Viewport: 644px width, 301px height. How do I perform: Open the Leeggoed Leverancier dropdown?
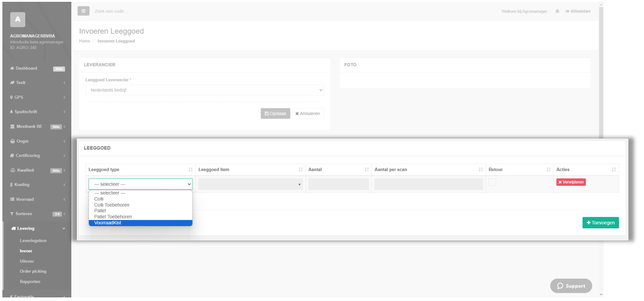click(205, 90)
